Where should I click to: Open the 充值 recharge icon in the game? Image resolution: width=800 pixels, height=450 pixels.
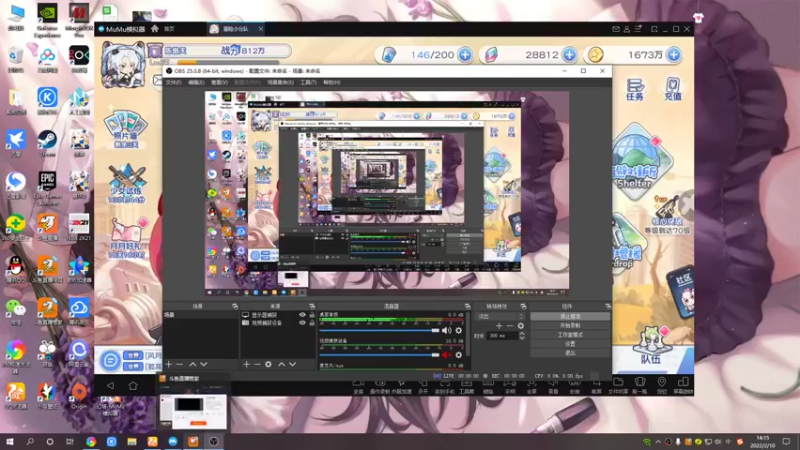click(x=673, y=89)
